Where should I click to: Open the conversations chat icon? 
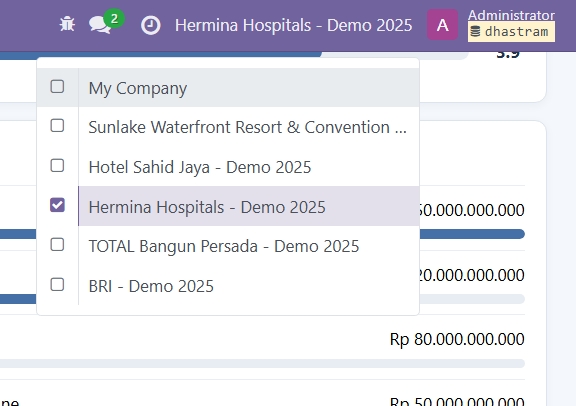click(x=100, y=25)
